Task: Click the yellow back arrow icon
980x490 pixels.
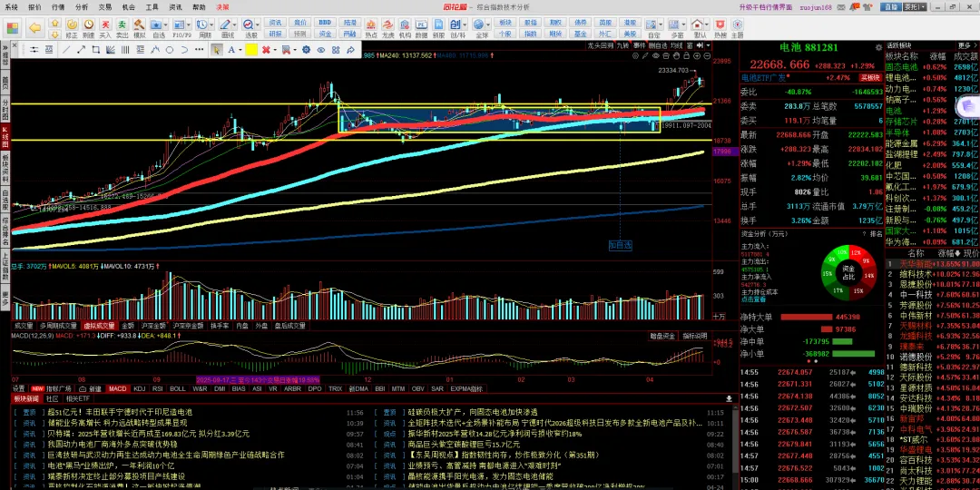Action: (x=35, y=28)
